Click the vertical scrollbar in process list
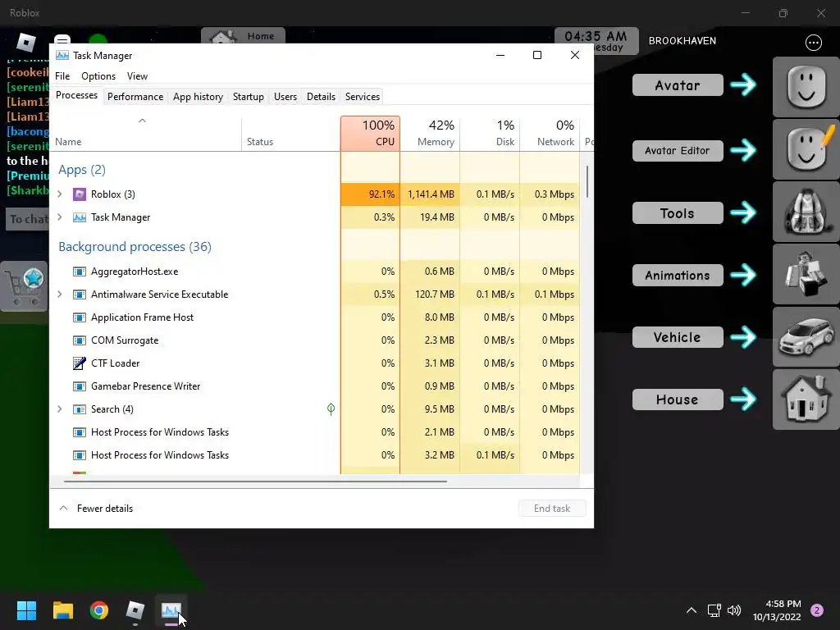Image resolution: width=840 pixels, height=630 pixels. (x=587, y=182)
